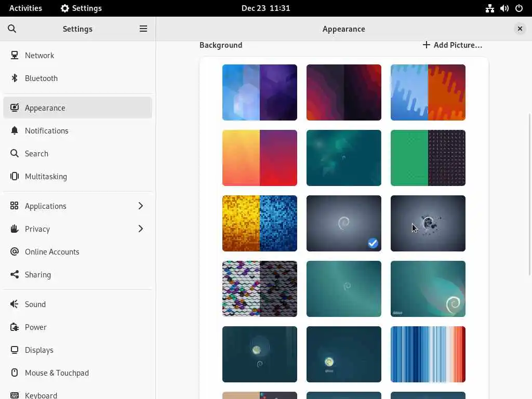This screenshot has height=399, width=532.
Task: Open the Multitasking settings panel
Action: tap(78, 176)
